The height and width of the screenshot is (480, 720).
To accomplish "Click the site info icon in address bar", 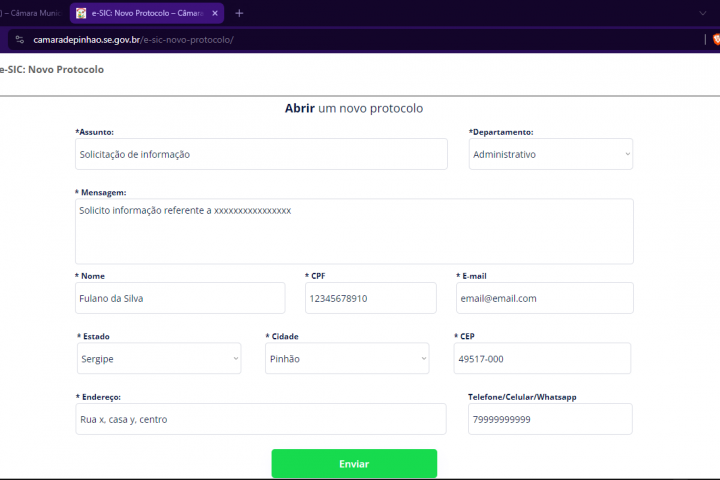I will 18,40.
